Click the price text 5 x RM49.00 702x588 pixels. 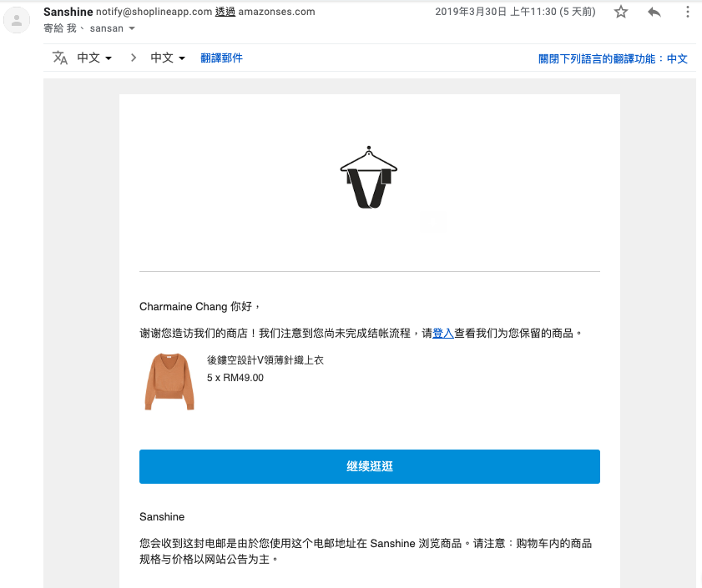tap(235, 378)
